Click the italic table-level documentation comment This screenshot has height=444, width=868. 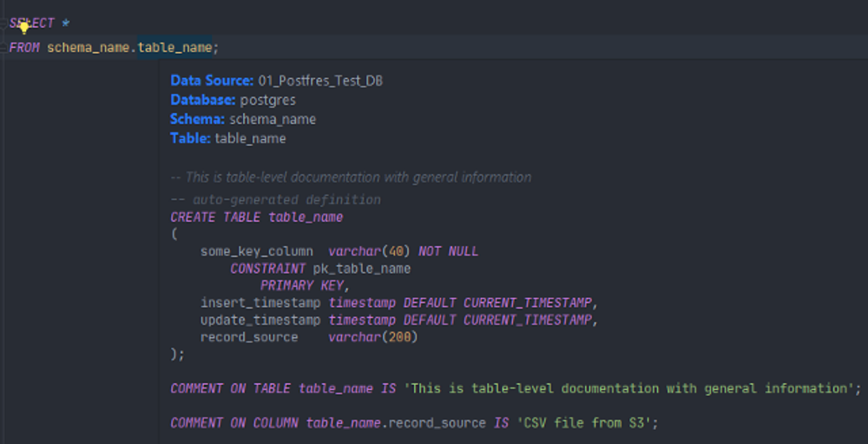(351, 177)
